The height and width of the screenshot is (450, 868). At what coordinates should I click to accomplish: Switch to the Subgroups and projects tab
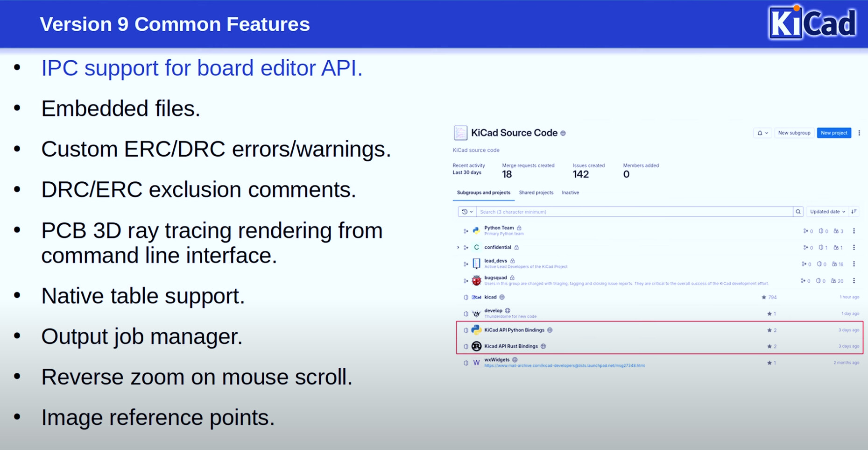(x=483, y=193)
